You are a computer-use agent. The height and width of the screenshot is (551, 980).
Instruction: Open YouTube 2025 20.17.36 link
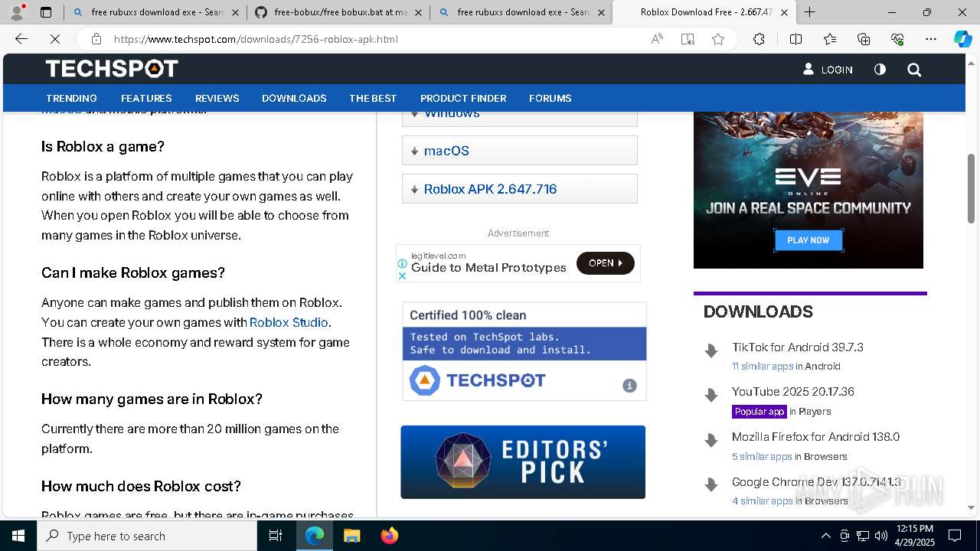pyautogui.click(x=793, y=392)
